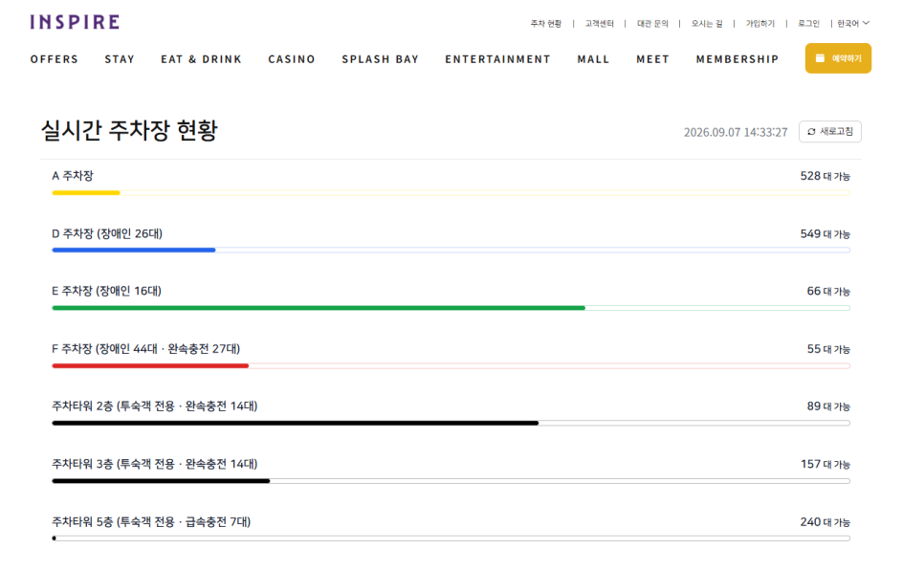Viewport: 924px width, 570px height.
Task: Open the EAT & DRINK menu
Action: coord(202,59)
